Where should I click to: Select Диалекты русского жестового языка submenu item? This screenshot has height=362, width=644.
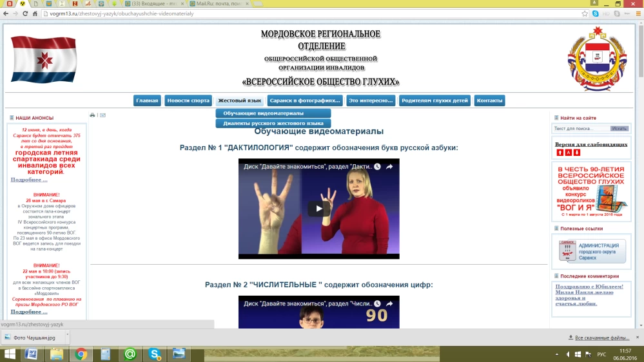tap(273, 123)
